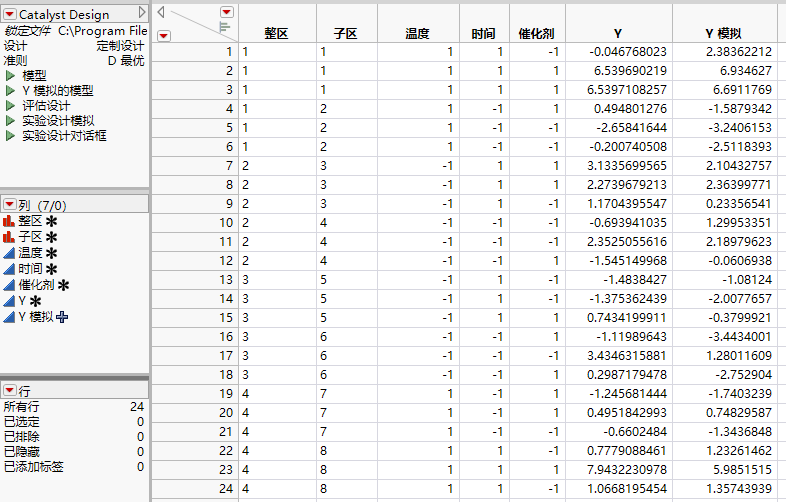Click the 准则 D 最优 table variable
The height and width of the screenshot is (502, 786).
coord(74,61)
